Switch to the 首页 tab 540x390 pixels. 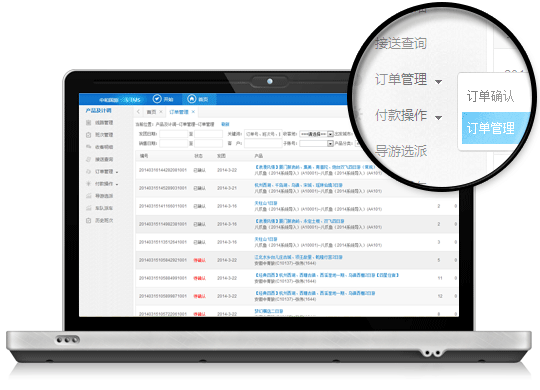click(151, 112)
